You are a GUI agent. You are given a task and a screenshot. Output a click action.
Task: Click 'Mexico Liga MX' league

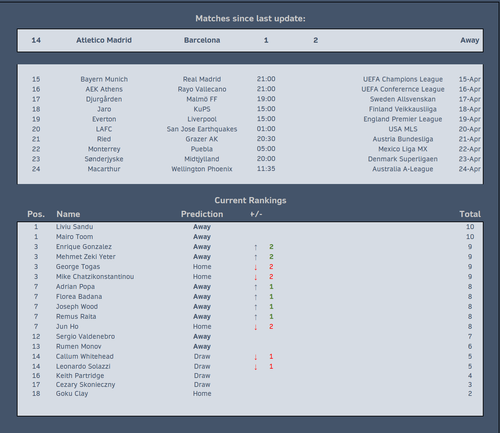tap(403, 149)
